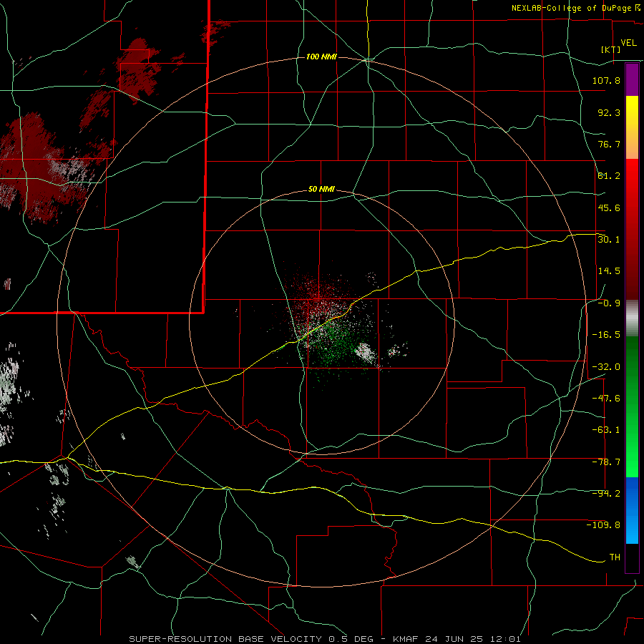Image resolution: width=644 pixels, height=644 pixels.
Task: Select the -47.6 scale value
Action: point(606,399)
